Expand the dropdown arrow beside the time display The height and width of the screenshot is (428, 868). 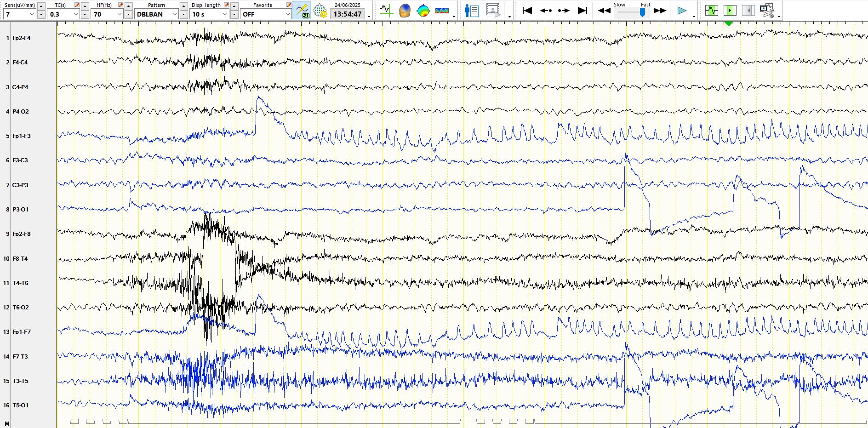pyautogui.click(x=369, y=16)
